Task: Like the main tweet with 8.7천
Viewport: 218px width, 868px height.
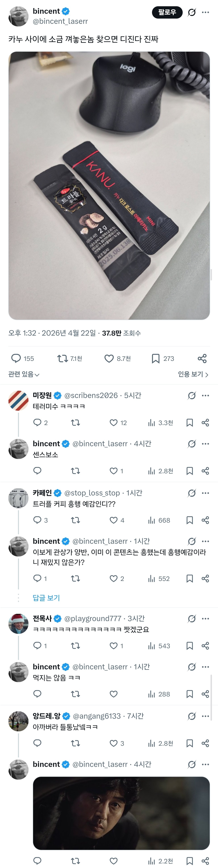Action: 109,358
